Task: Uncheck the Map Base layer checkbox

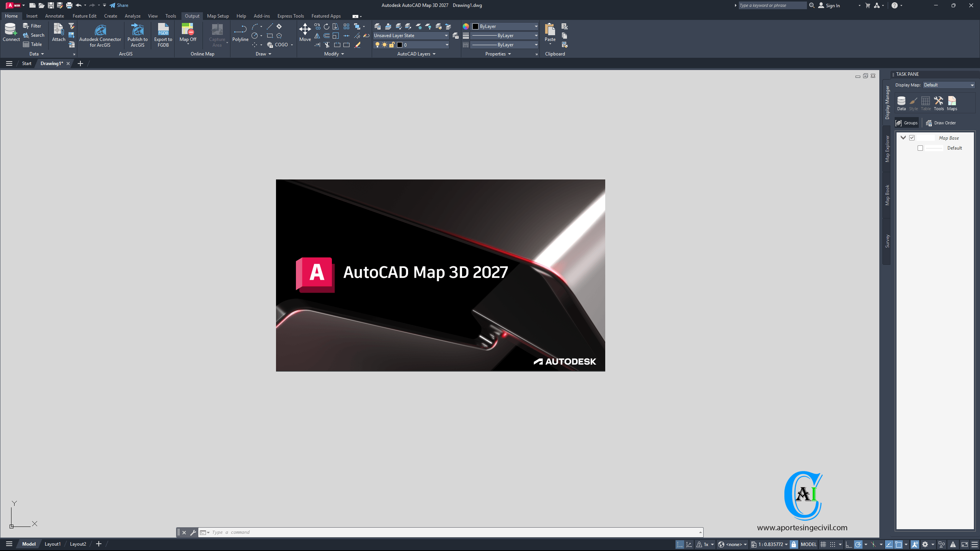Action: [912, 138]
